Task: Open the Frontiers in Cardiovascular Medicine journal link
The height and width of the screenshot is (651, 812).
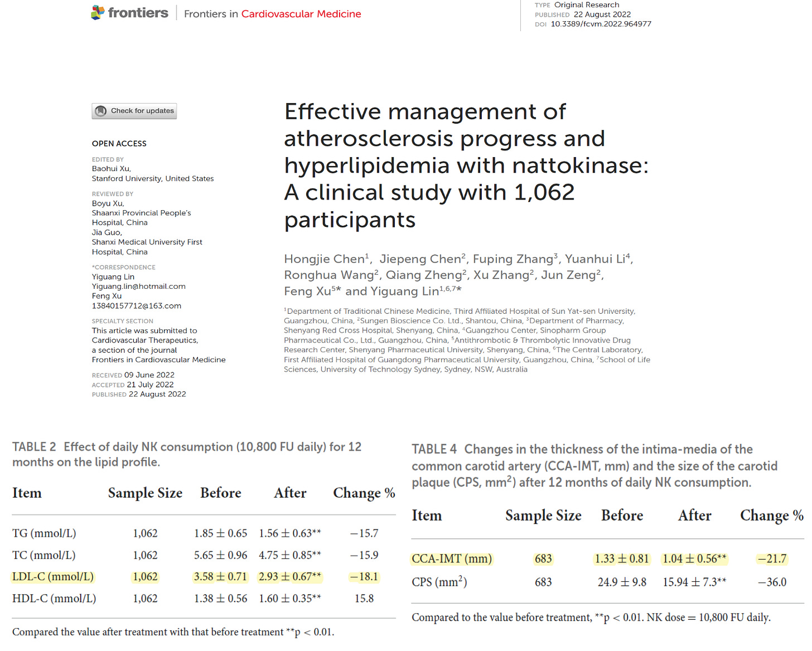Action: (272, 14)
